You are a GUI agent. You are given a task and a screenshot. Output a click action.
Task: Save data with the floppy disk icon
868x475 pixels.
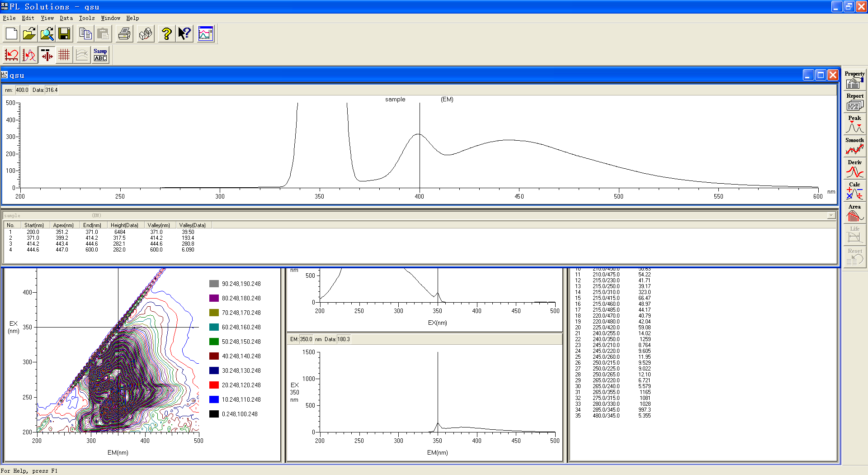coord(64,33)
